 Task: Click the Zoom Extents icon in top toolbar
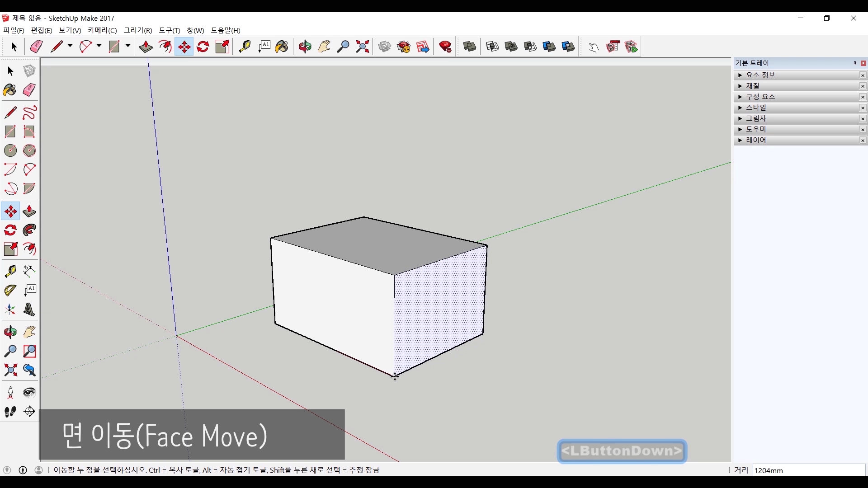pyautogui.click(x=363, y=47)
